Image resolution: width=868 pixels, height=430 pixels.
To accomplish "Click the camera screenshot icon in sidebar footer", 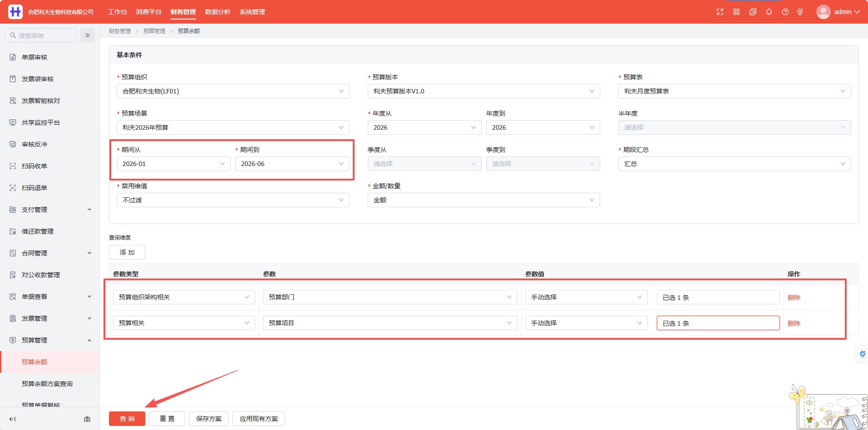I will [87, 419].
